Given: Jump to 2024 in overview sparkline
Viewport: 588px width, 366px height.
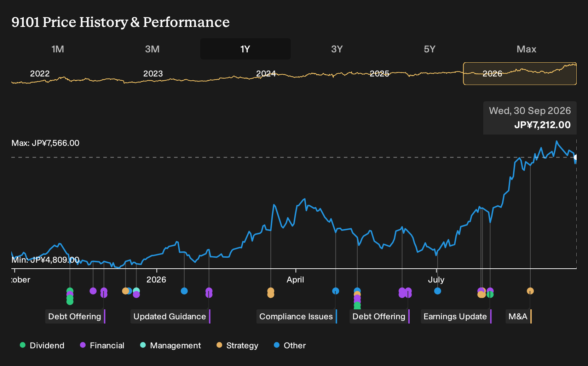Looking at the screenshot, I should pyautogui.click(x=266, y=74).
